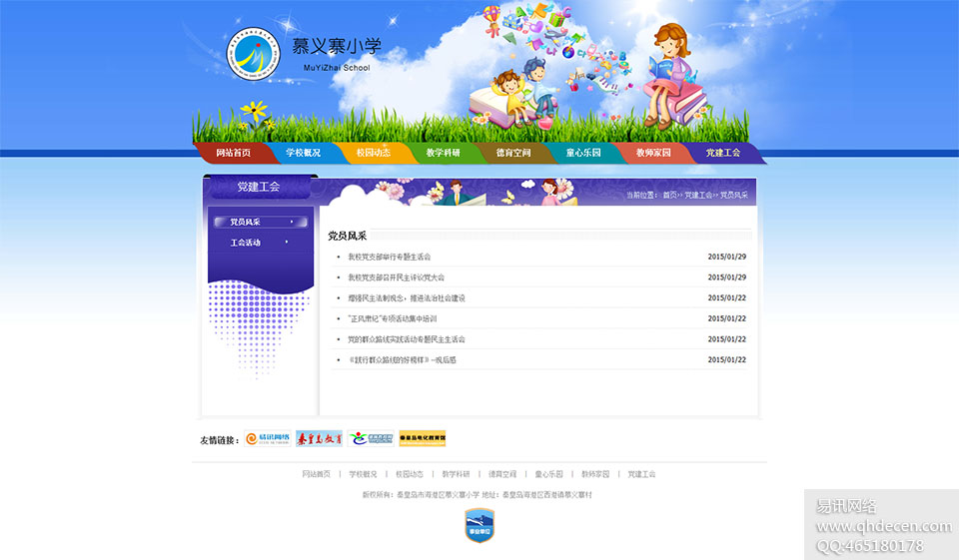Click footer link 教师家园

(595, 474)
